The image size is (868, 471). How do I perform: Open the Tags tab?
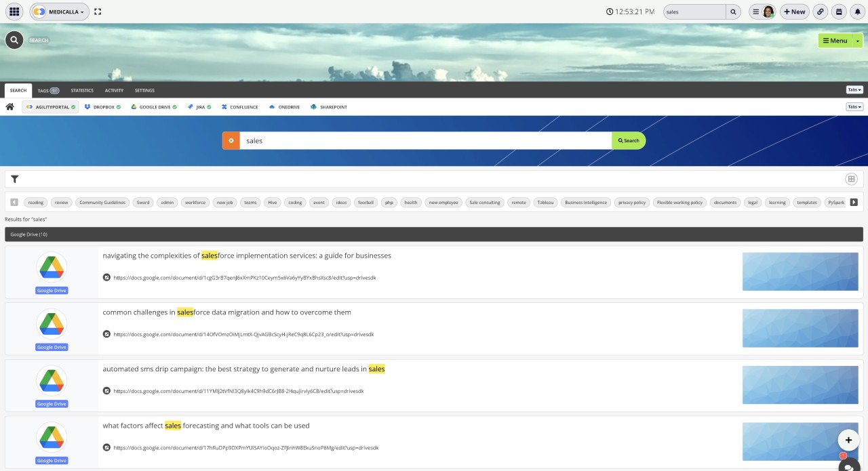click(x=47, y=90)
